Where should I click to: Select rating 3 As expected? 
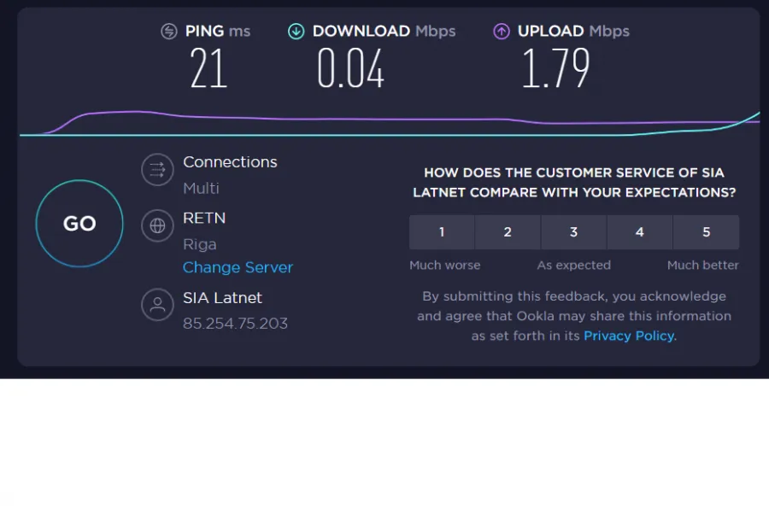coord(574,232)
